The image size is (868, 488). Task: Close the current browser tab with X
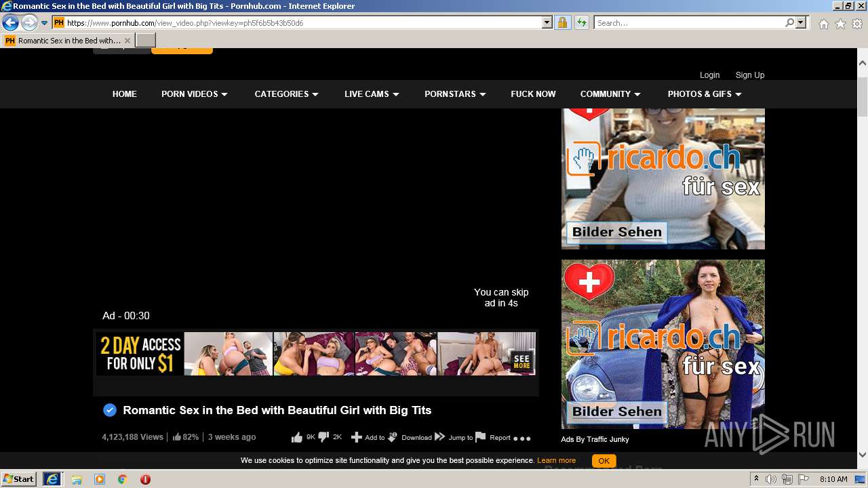[x=127, y=41]
